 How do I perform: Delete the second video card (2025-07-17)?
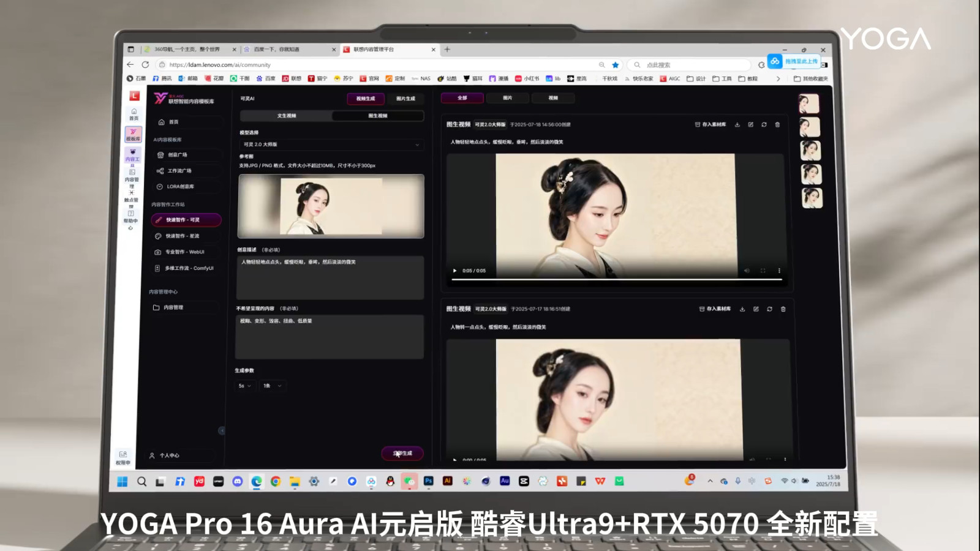point(783,309)
